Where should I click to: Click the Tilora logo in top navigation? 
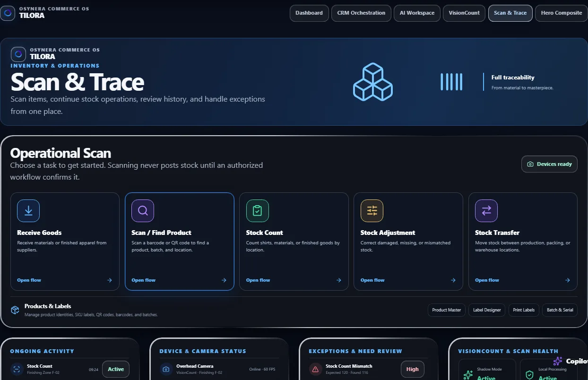coord(8,13)
